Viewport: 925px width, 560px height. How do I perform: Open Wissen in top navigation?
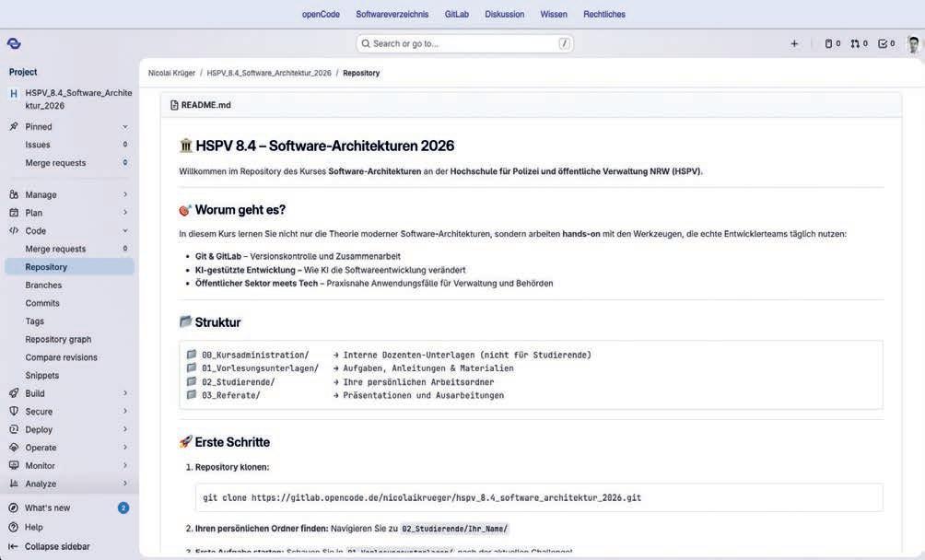tap(554, 14)
